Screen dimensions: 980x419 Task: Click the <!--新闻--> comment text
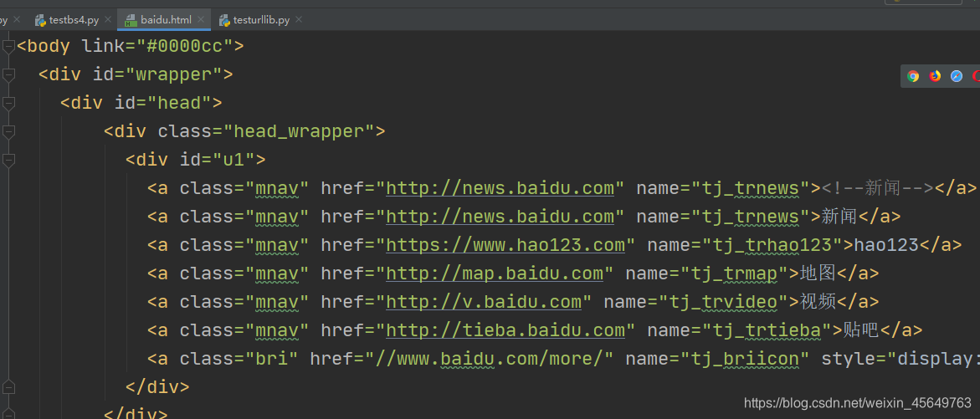[878, 188]
